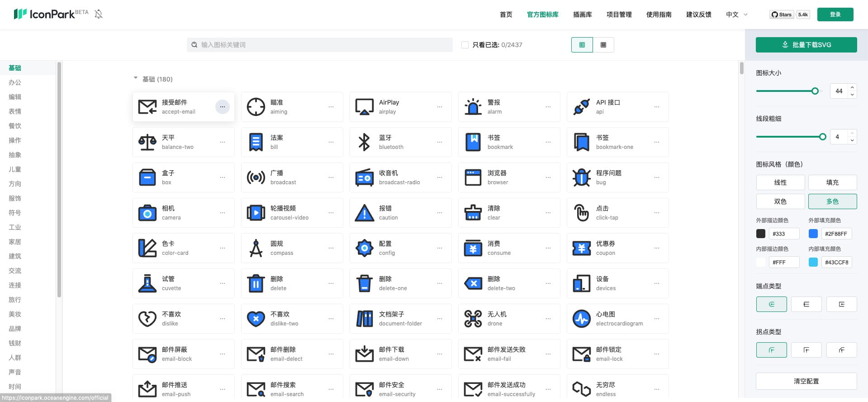This screenshot has height=402, width=868.
Task: Choose the first endpoint type option
Action: pyautogui.click(x=772, y=304)
